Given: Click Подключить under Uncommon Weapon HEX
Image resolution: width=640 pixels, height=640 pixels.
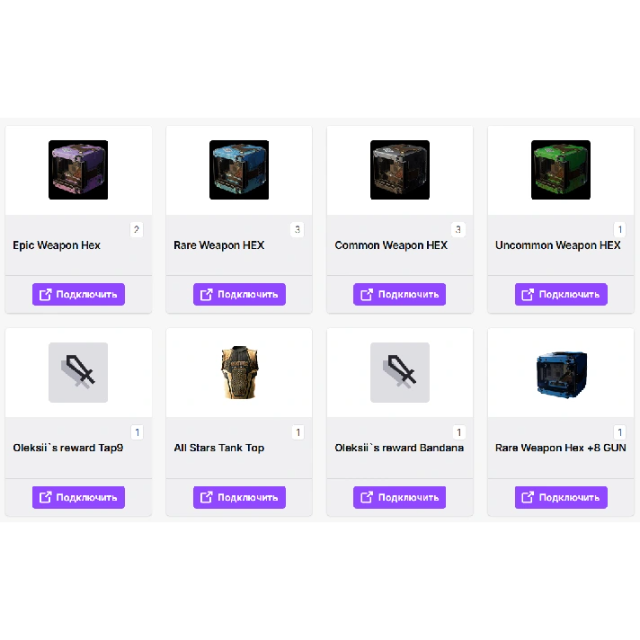Looking at the screenshot, I should tap(561, 294).
